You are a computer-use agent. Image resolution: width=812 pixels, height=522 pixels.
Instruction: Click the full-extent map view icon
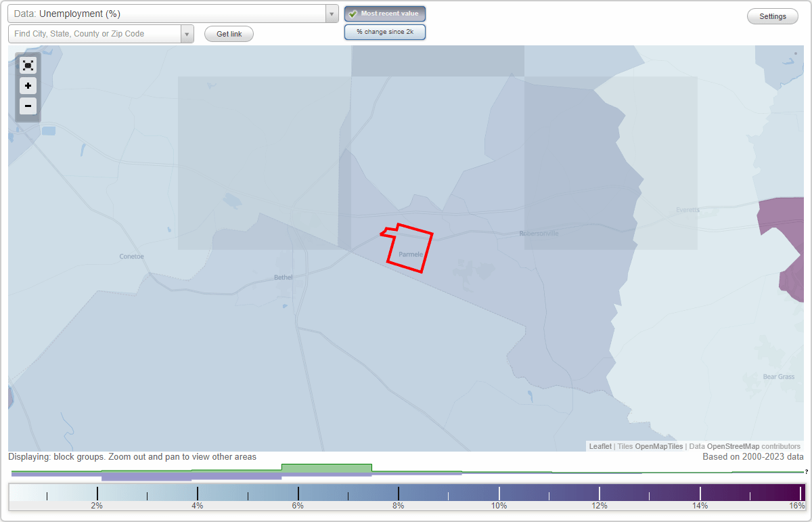[28, 65]
